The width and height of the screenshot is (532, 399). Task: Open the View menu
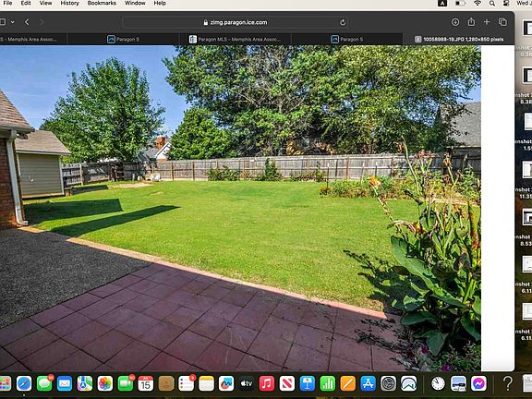[45, 3]
